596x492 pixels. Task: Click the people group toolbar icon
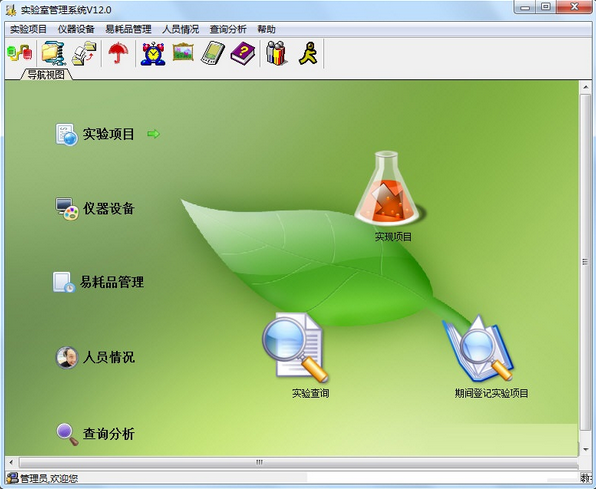pos(276,53)
